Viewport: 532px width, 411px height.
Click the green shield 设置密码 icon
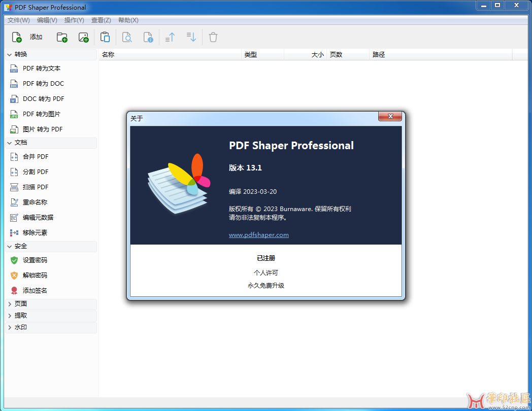(x=14, y=260)
